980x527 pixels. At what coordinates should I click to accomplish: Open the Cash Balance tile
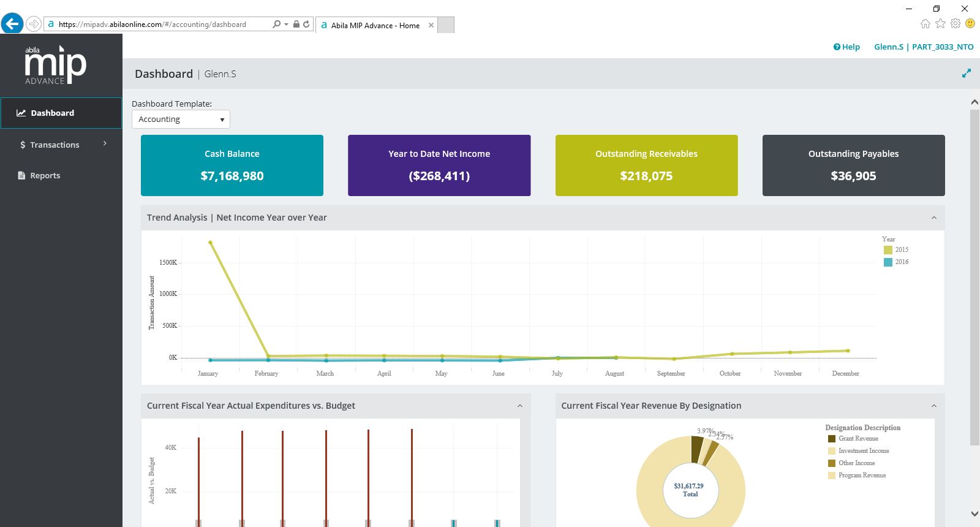[x=232, y=165]
